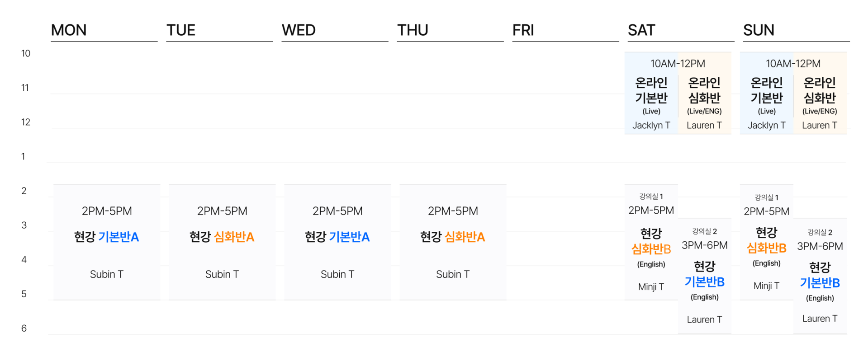
Task: Select the SAT day header
Action: 641,30
